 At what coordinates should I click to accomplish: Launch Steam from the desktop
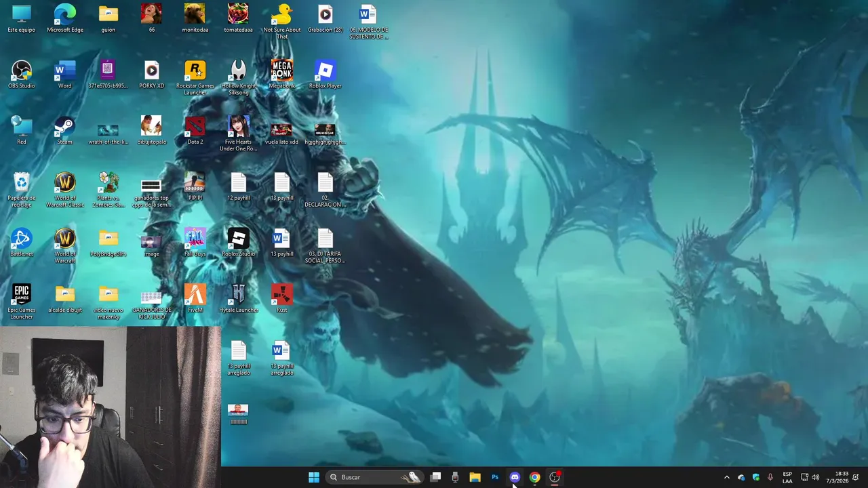click(x=65, y=130)
